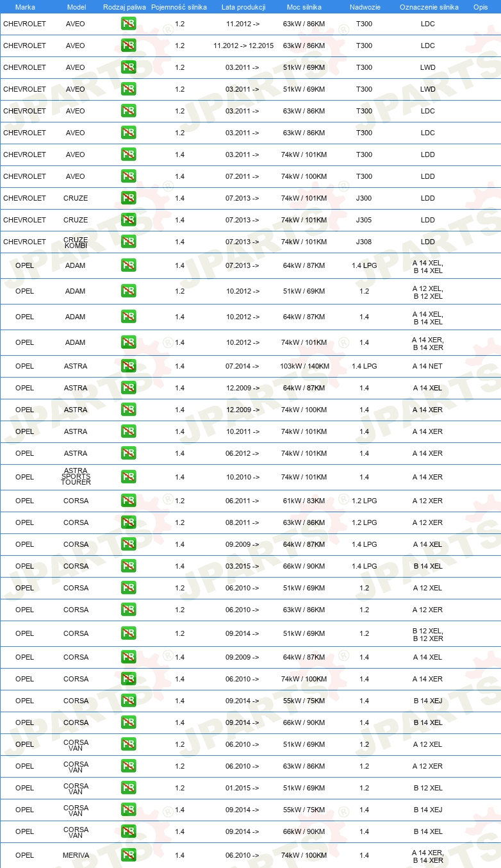Click fuel icon for Corsa B 12 XEL, B 12 XER row
Screen dimensions: 501x868
pyautogui.click(x=129, y=633)
